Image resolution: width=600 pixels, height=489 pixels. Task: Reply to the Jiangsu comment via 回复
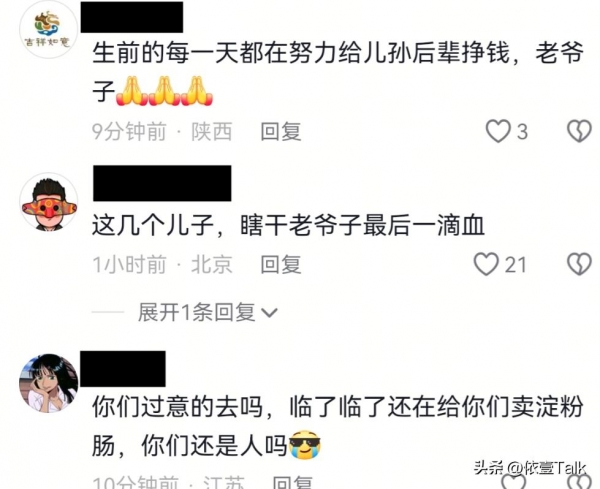[293, 483]
